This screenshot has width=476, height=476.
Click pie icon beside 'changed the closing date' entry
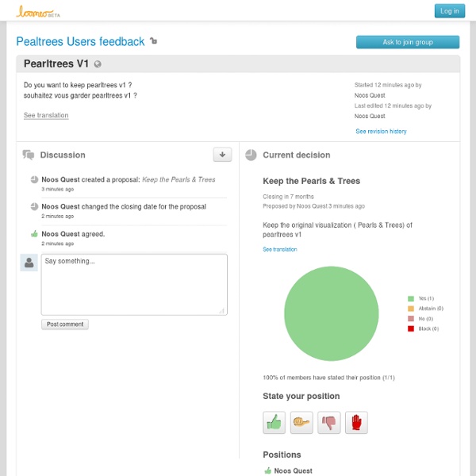tap(34, 206)
